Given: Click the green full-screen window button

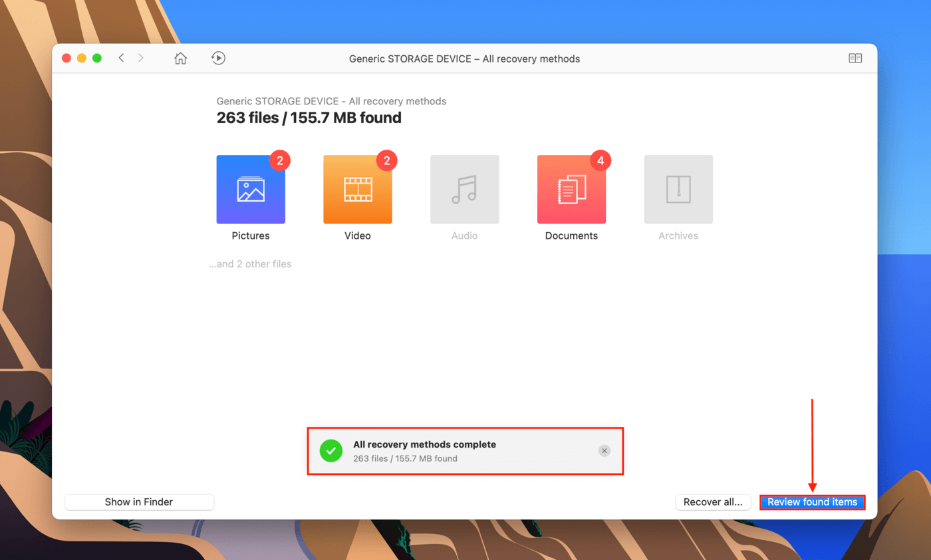Looking at the screenshot, I should (x=97, y=59).
